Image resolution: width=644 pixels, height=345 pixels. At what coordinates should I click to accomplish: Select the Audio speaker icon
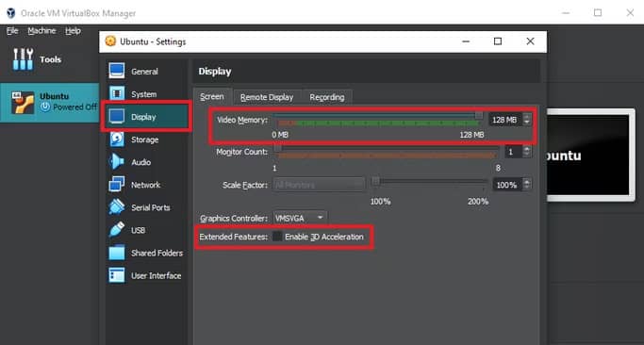[116, 162]
